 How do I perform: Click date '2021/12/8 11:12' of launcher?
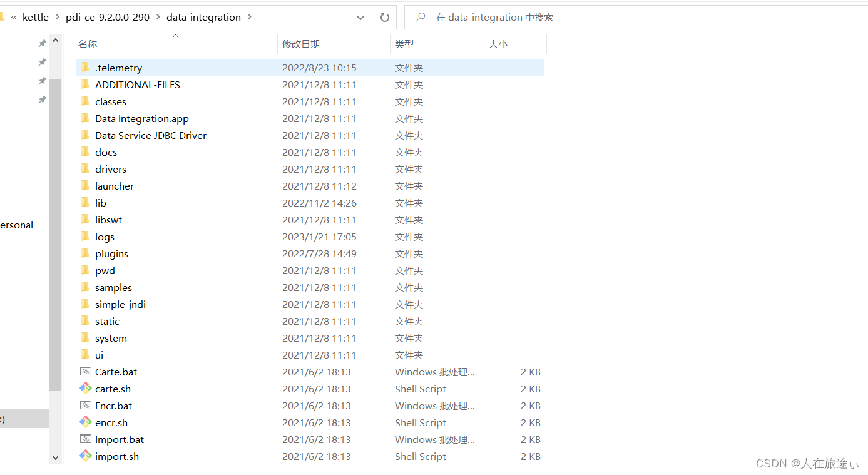pos(319,186)
